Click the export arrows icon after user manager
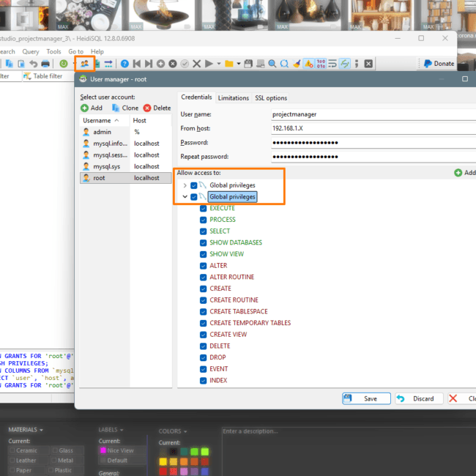 pos(108,64)
